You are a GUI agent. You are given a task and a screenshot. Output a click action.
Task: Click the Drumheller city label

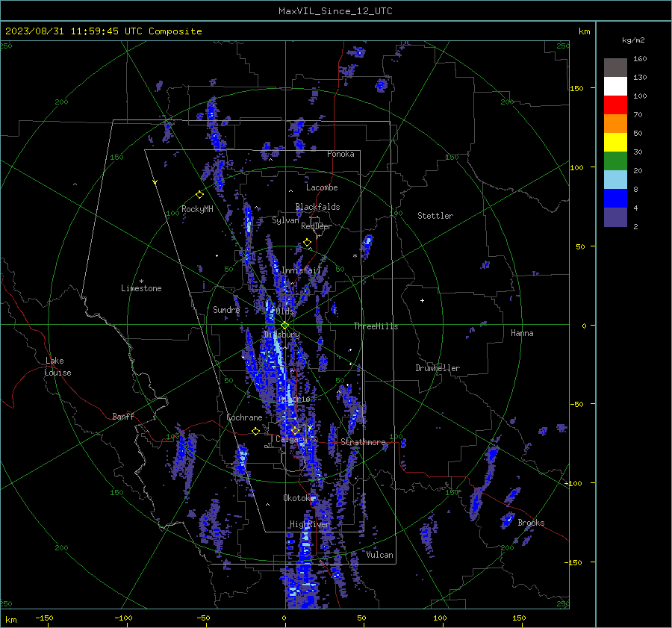(438, 368)
